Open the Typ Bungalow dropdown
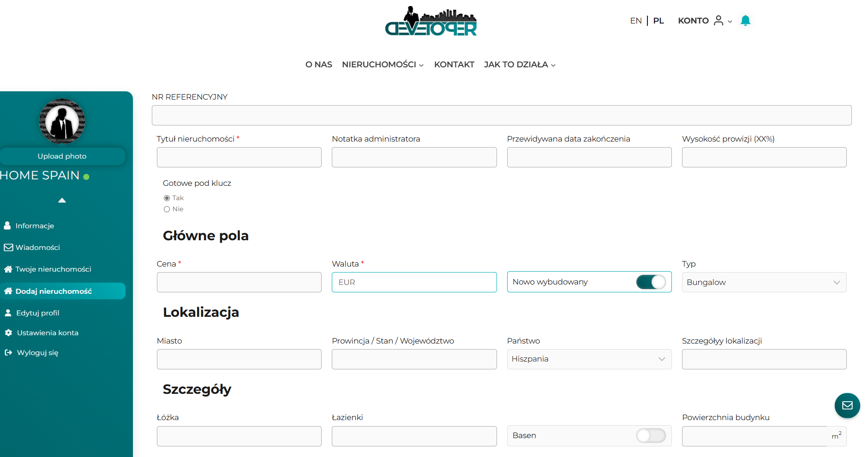Viewport: 868px width, 457px height. click(x=764, y=282)
